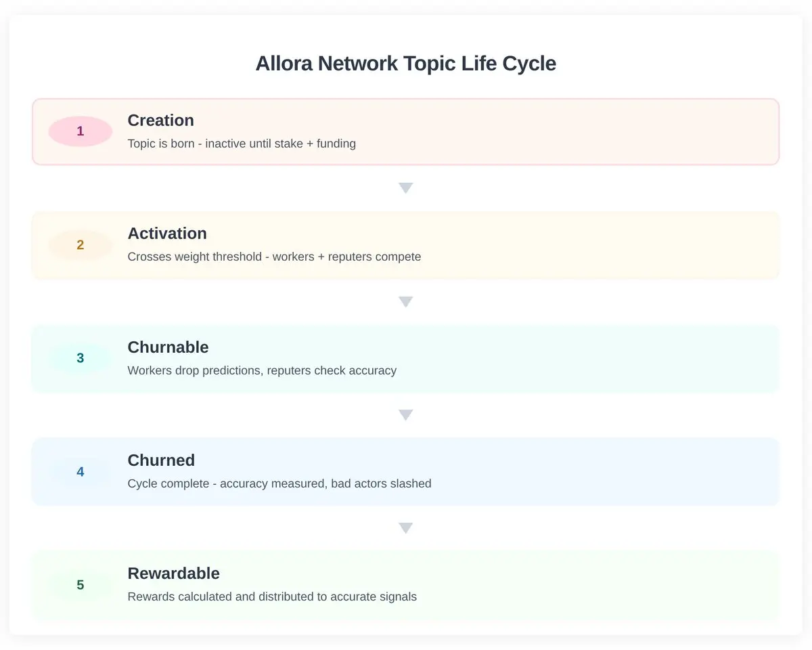Viewport: 812px width, 650px height.
Task: Click the green number 5 badge
Action: 81,585
